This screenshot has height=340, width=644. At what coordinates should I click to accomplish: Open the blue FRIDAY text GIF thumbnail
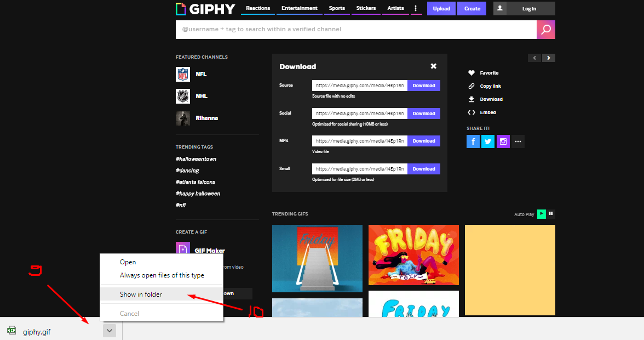(x=413, y=304)
